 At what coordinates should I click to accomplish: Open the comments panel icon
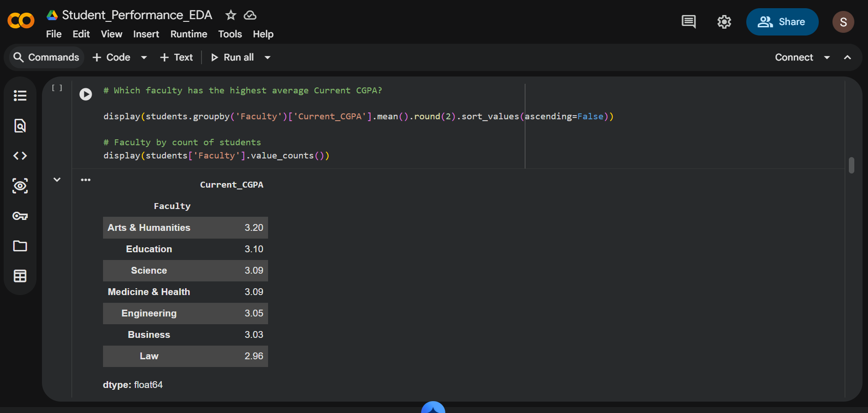(688, 21)
